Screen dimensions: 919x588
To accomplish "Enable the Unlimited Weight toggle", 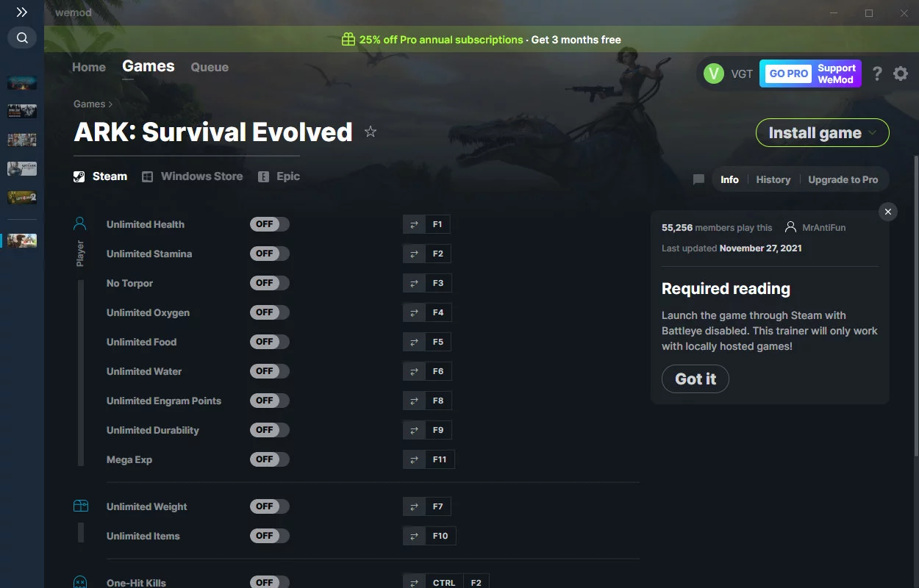I will tap(270, 506).
